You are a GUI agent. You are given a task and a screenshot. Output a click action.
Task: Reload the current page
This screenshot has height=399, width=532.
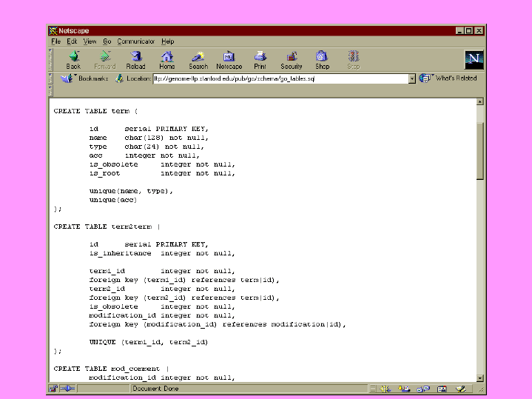point(135,59)
